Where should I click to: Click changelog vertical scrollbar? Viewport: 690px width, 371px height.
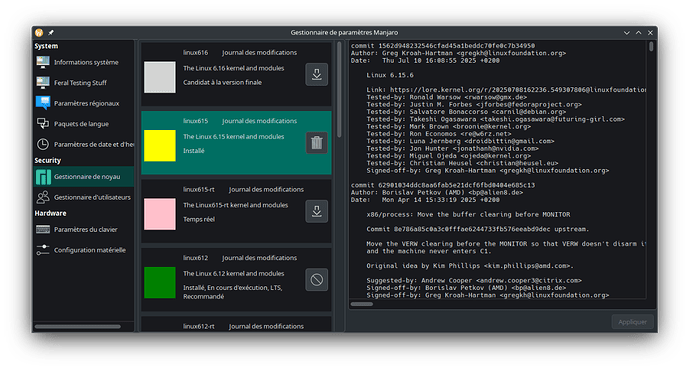click(651, 47)
